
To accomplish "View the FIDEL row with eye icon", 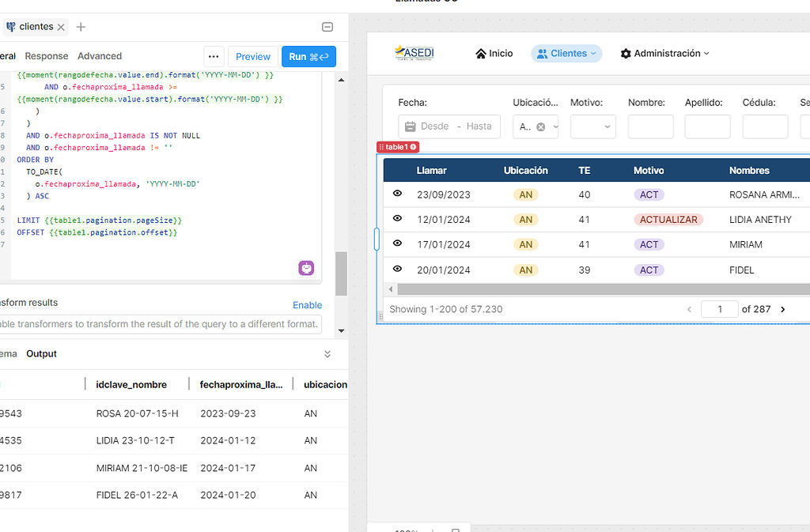I will [x=397, y=269].
